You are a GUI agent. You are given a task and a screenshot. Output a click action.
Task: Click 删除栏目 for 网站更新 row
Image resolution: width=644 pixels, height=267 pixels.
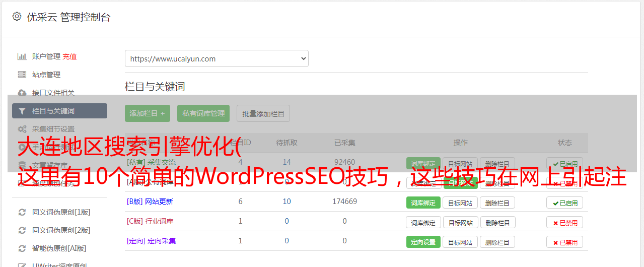tap(497, 203)
